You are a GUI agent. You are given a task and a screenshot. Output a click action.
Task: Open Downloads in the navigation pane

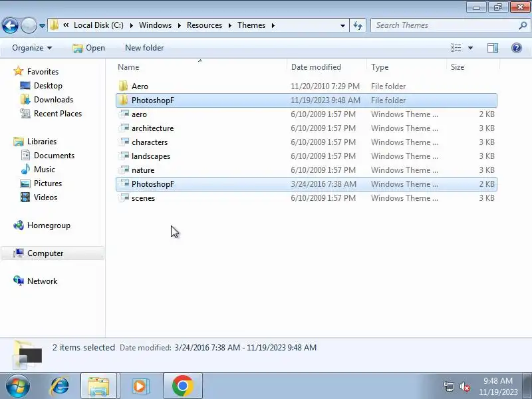[47, 99]
